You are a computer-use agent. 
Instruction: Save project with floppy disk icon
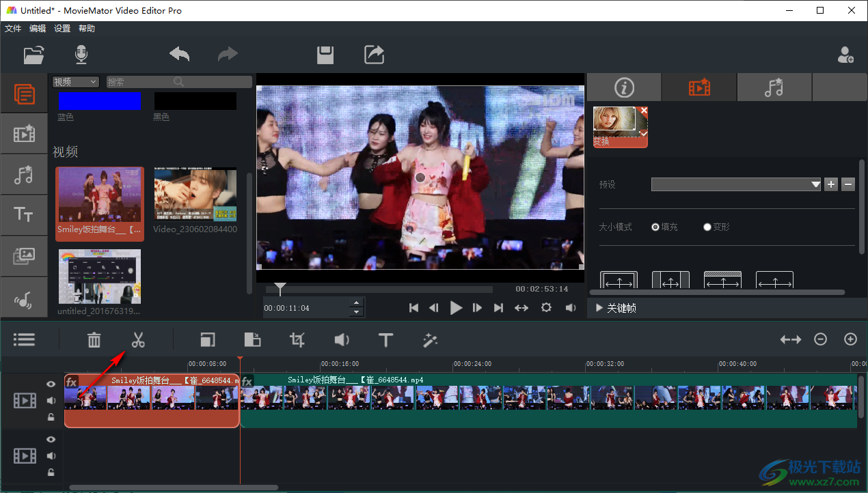coord(325,55)
